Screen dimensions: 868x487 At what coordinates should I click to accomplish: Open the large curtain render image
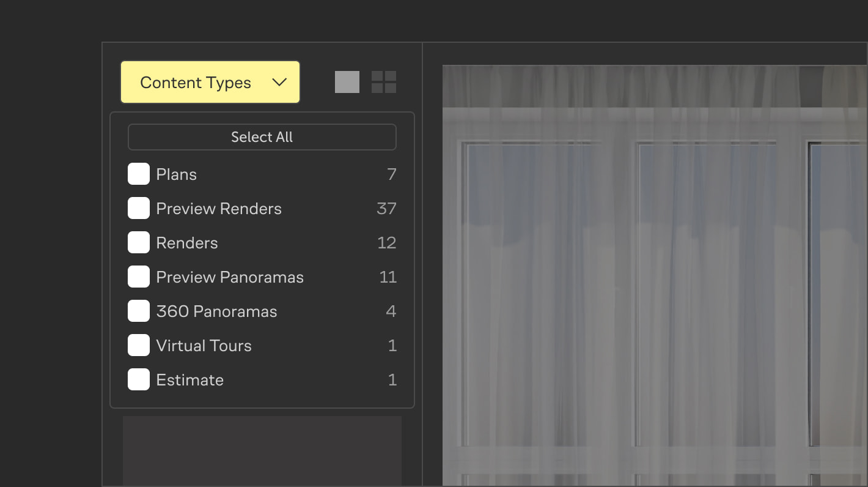click(x=654, y=269)
